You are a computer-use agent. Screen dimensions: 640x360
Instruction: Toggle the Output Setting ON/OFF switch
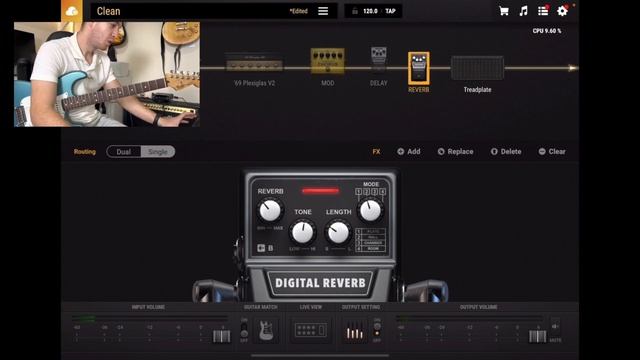[x=377, y=330]
